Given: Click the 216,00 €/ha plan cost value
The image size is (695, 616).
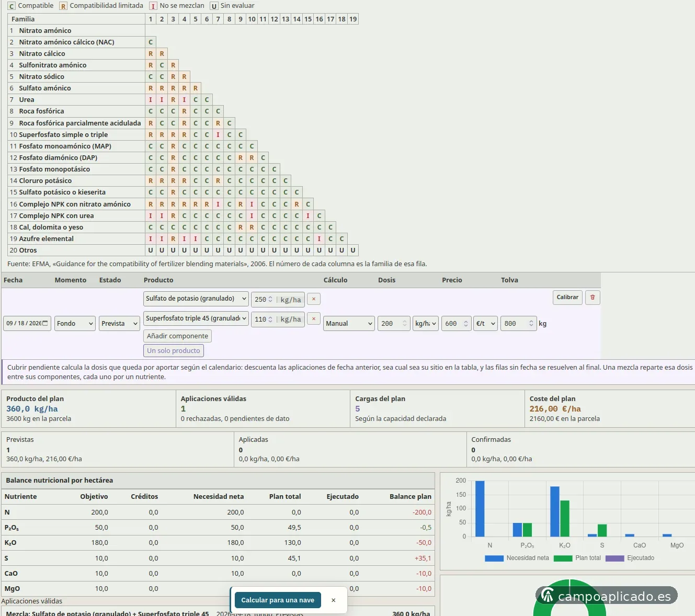Looking at the screenshot, I should tap(555, 409).
